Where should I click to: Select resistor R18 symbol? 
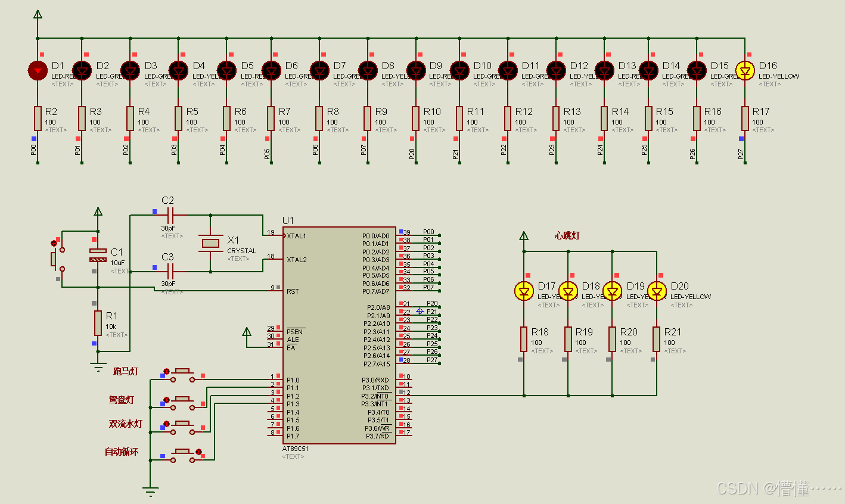(524, 338)
